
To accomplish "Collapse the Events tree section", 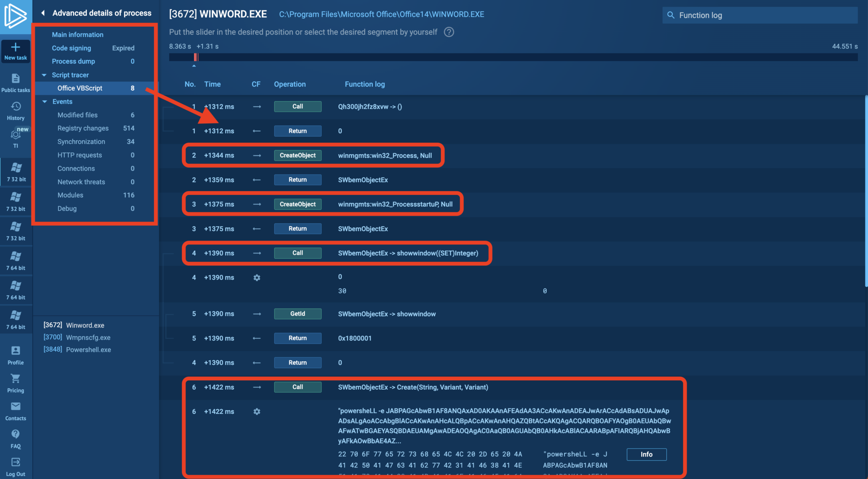I will click(45, 102).
